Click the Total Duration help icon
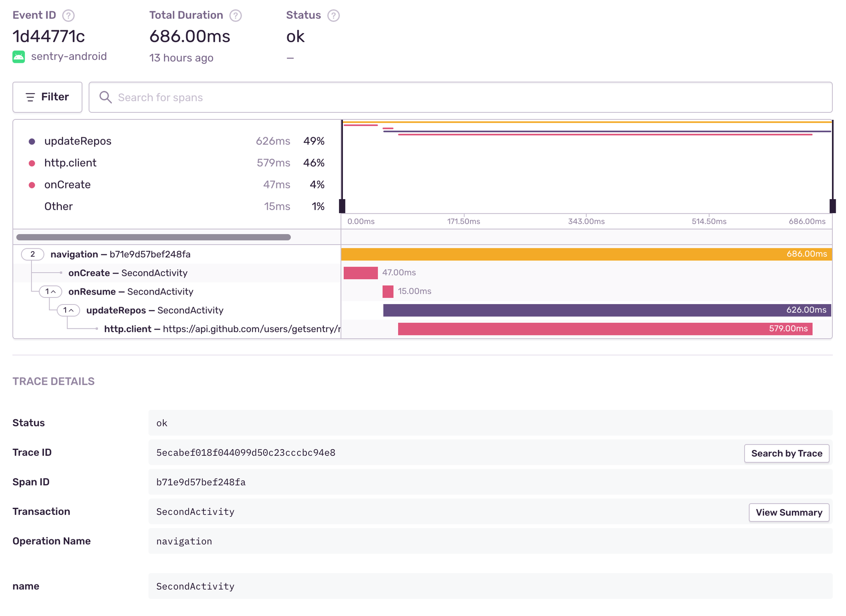This screenshot has height=616, width=846. pos(235,16)
